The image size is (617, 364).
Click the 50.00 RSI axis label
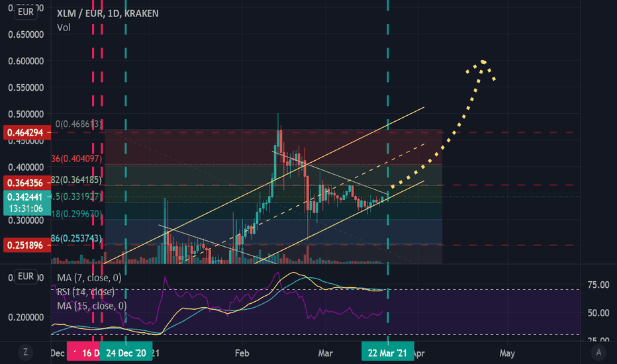[598, 313]
